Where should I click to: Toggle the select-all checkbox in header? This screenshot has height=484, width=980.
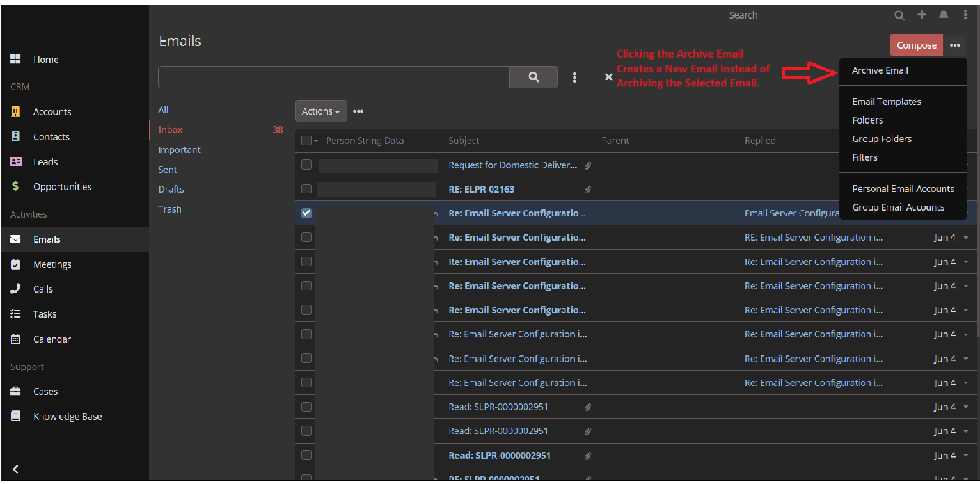tap(306, 141)
